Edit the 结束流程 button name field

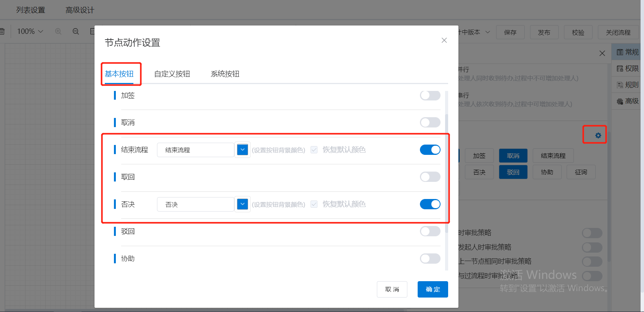point(195,150)
